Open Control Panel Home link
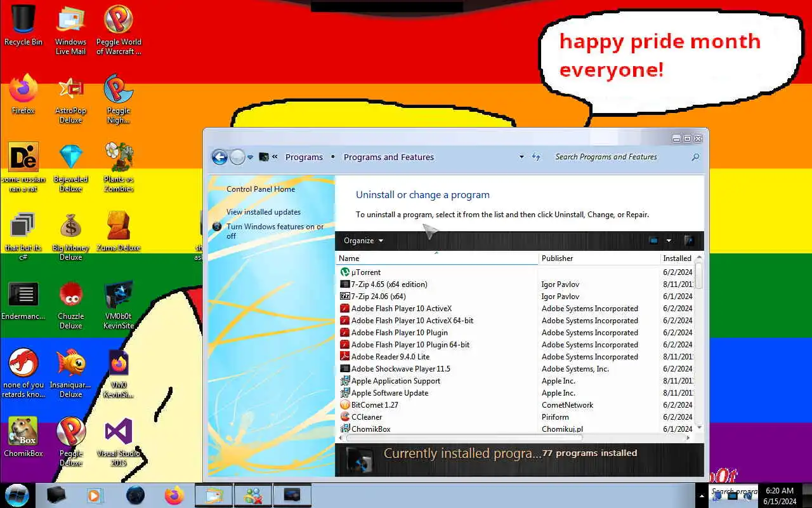Image resolution: width=812 pixels, height=508 pixels. (261, 189)
